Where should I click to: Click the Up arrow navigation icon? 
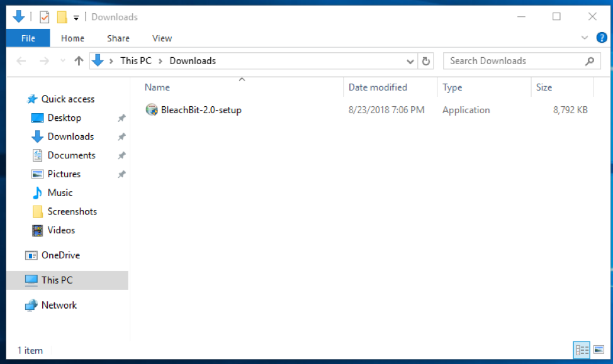coord(79,61)
